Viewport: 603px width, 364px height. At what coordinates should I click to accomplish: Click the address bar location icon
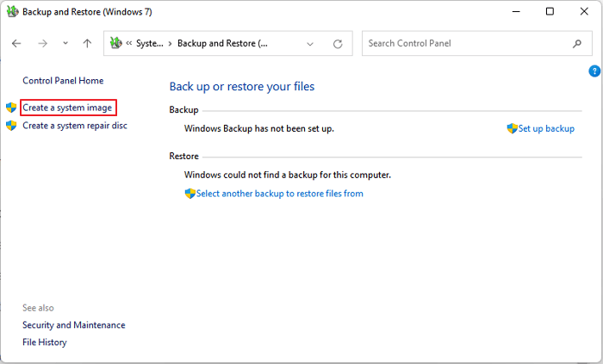pos(115,43)
